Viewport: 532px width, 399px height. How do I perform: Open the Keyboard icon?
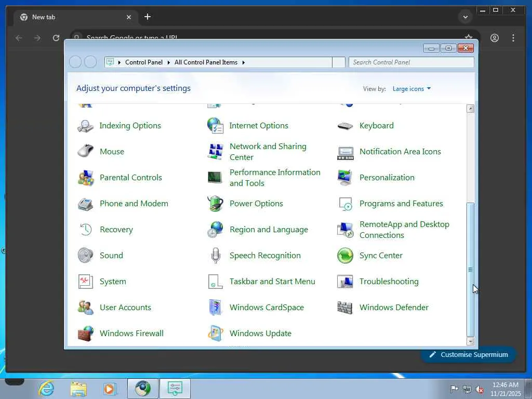pos(345,126)
